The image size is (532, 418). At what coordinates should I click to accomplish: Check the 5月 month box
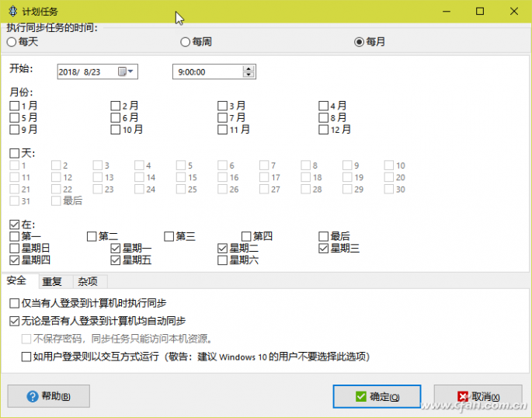14,118
